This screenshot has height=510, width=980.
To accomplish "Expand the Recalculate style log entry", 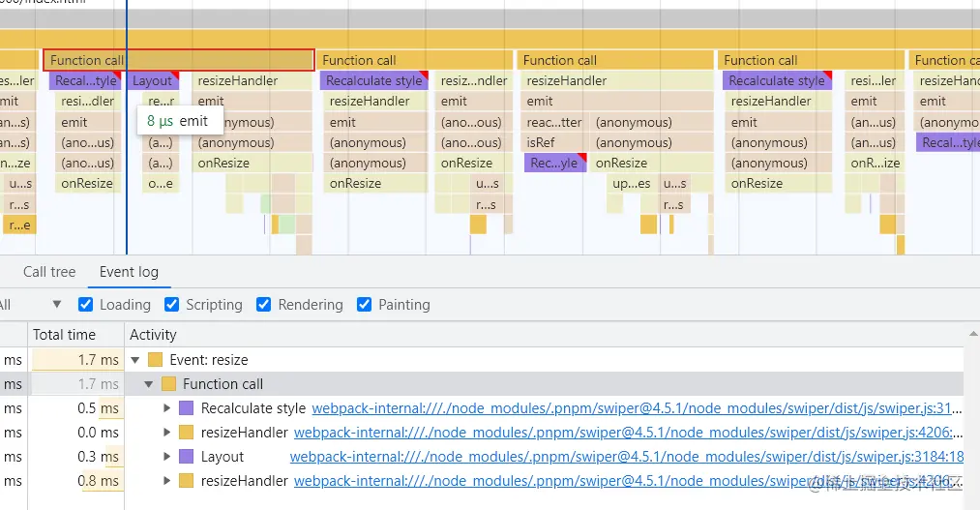I will click(x=168, y=408).
